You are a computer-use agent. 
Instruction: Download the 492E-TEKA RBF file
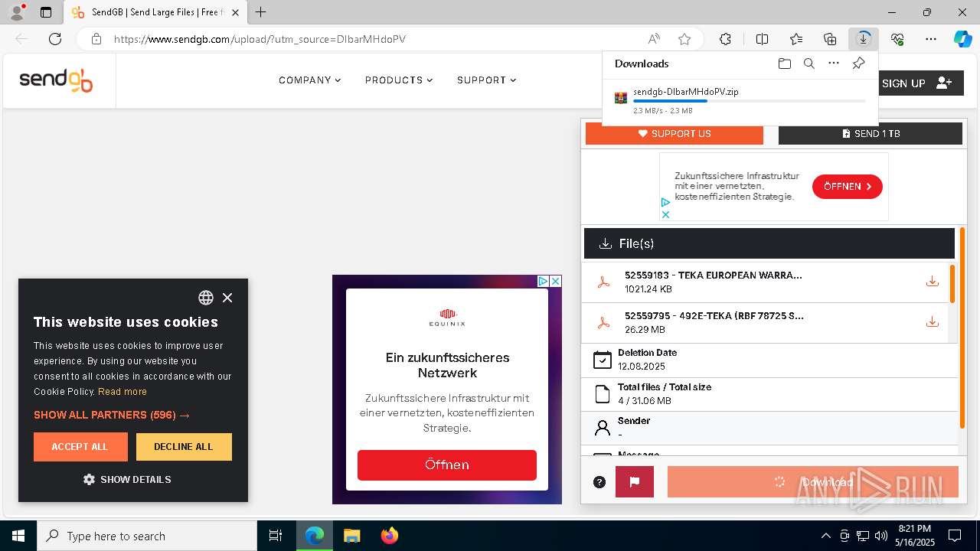click(x=932, y=322)
